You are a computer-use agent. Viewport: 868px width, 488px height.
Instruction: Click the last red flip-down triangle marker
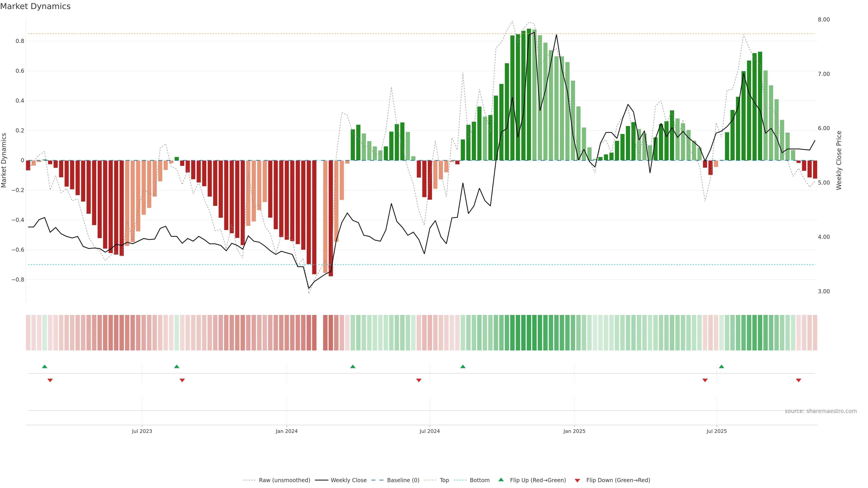pos(798,380)
